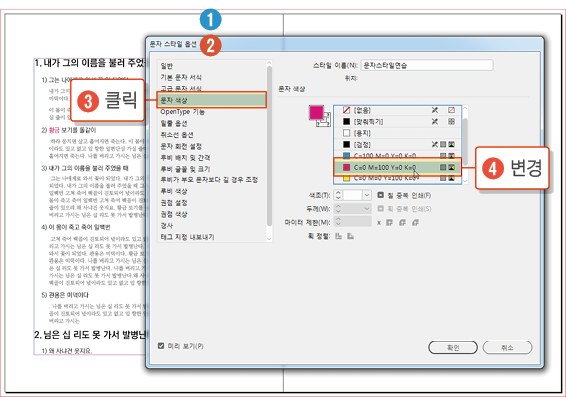Click the 색조(T) tint value field
This screenshot has width=566, height=397.
352,195
